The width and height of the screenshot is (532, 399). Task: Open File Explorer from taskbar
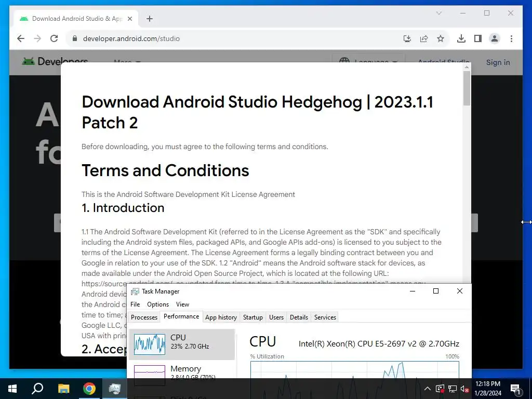coord(63,389)
